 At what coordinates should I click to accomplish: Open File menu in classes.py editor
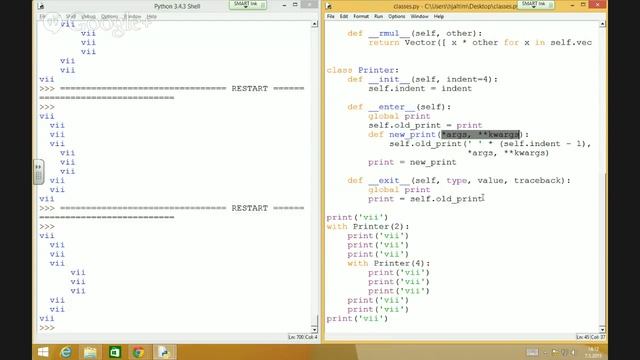(x=331, y=16)
